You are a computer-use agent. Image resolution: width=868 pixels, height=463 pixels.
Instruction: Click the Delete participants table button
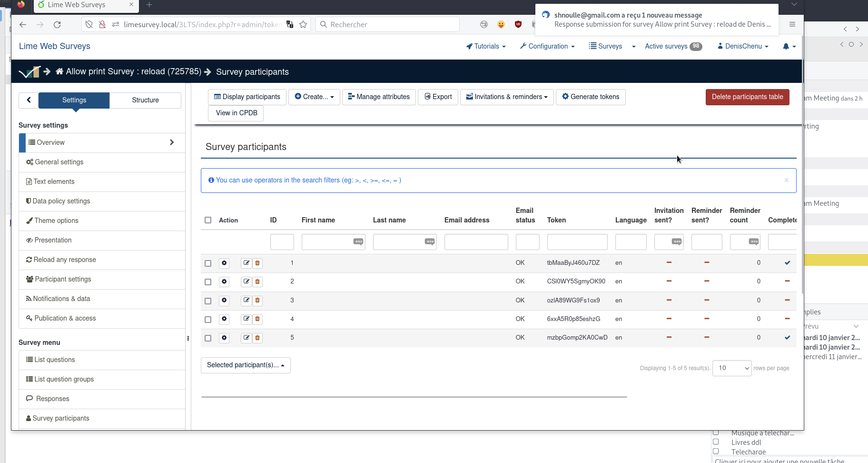coord(747,97)
